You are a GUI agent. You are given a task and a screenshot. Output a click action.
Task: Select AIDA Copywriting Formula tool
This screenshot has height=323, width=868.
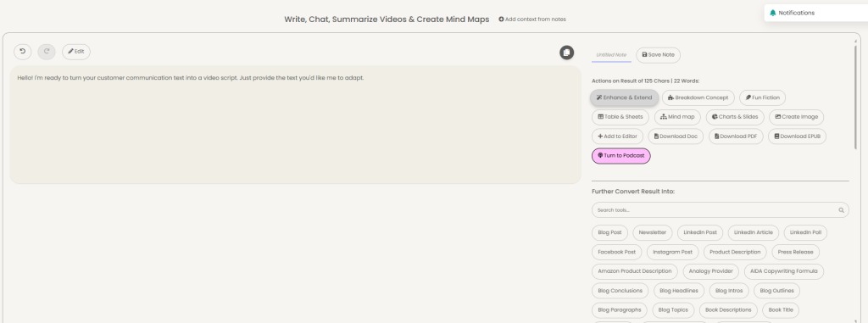(784, 271)
